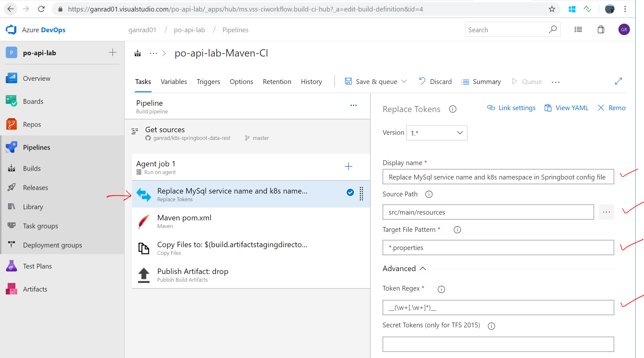Click the breadcrumb ellipsis before po-api-lab-Maven-CI
Image resolution: width=644 pixels, height=358 pixels.
click(x=153, y=53)
